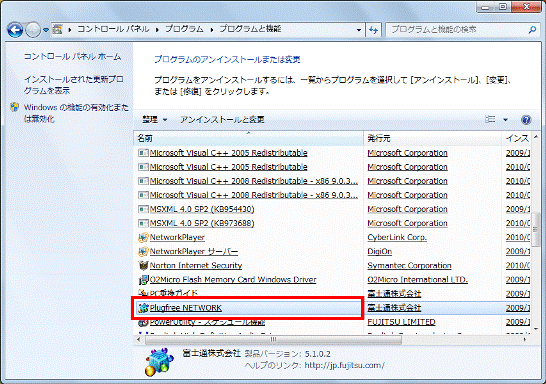Click the vertical scrollbar thumb
Image resolution: width=546 pixels, height=384 pixels.
pos(536,230)
